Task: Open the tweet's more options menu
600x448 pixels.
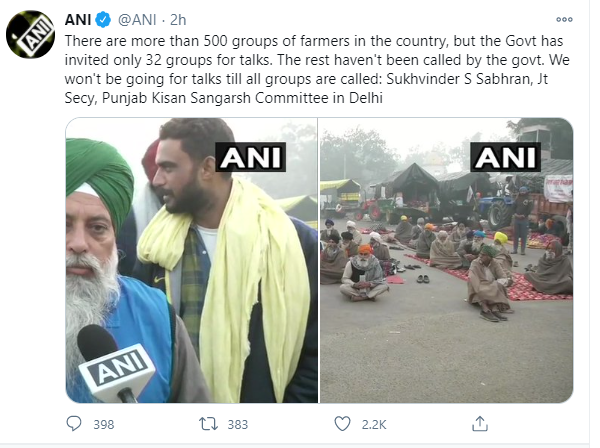Action: tap(569, 20)
